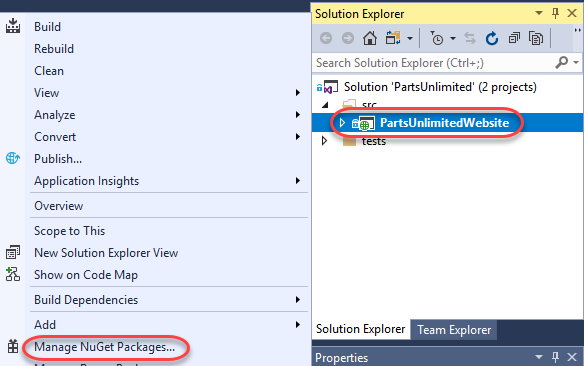Collapse the src folder node
The height and width of the screenshot is (366, 584).
pos(325,105)
